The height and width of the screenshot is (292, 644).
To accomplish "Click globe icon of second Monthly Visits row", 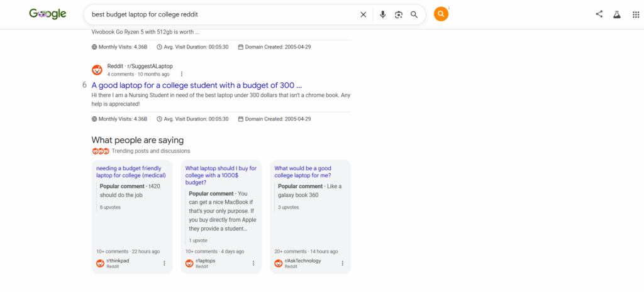I will [x=94, y=119].
